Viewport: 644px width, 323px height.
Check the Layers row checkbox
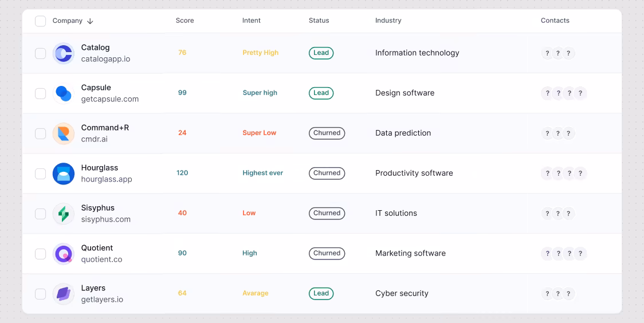point(40,294)
